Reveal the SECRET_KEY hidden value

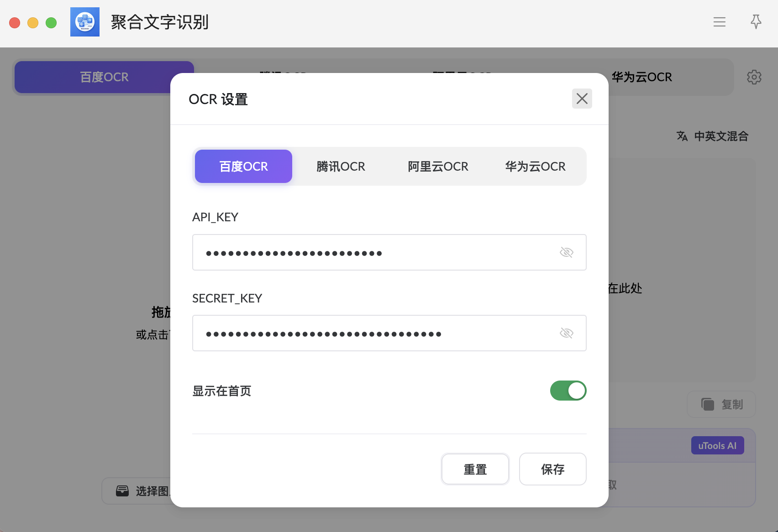pyautogui.click(x=566, y=333)
